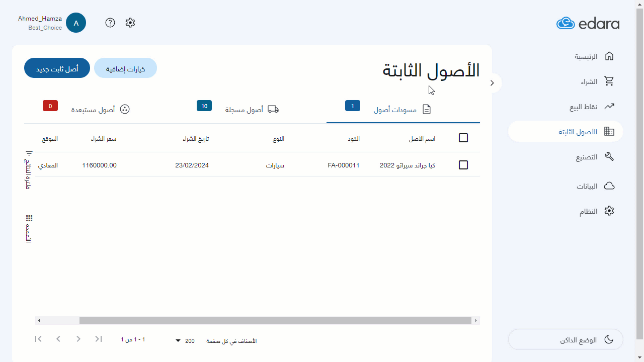Sort by the تاريخ الشراء column header
644x362 pixels.
(196, 139)
